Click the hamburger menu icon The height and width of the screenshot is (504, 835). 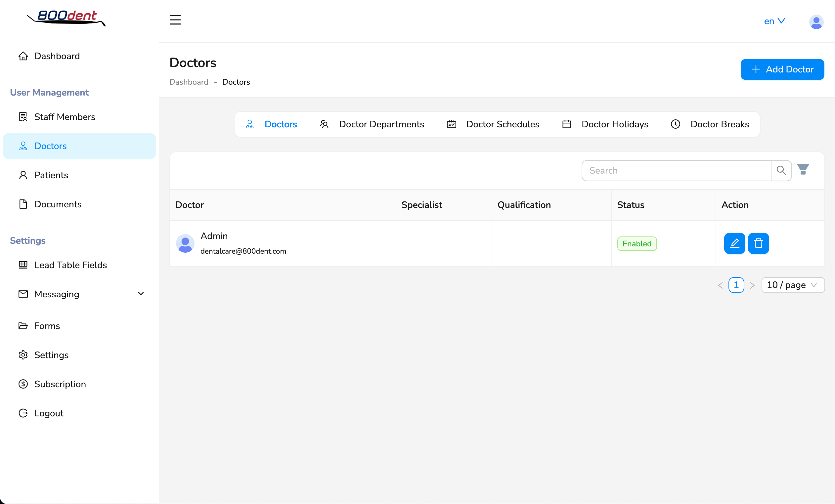(x=175, y=20)
